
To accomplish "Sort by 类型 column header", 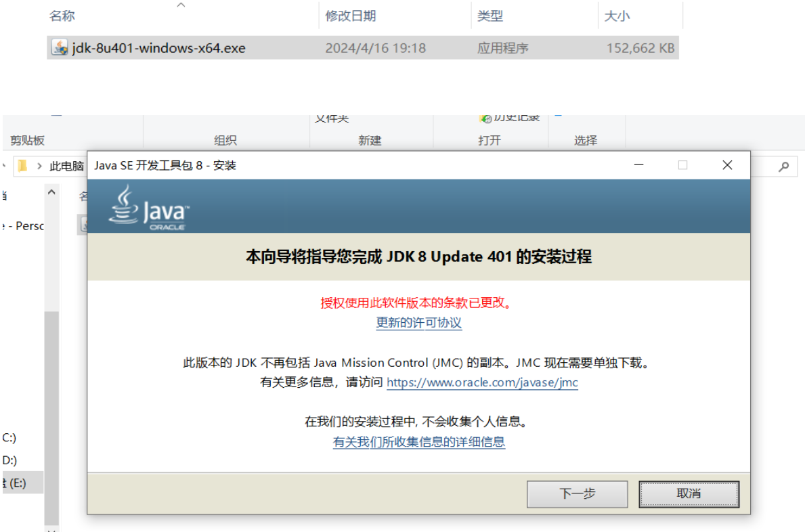I will [490, 16].
